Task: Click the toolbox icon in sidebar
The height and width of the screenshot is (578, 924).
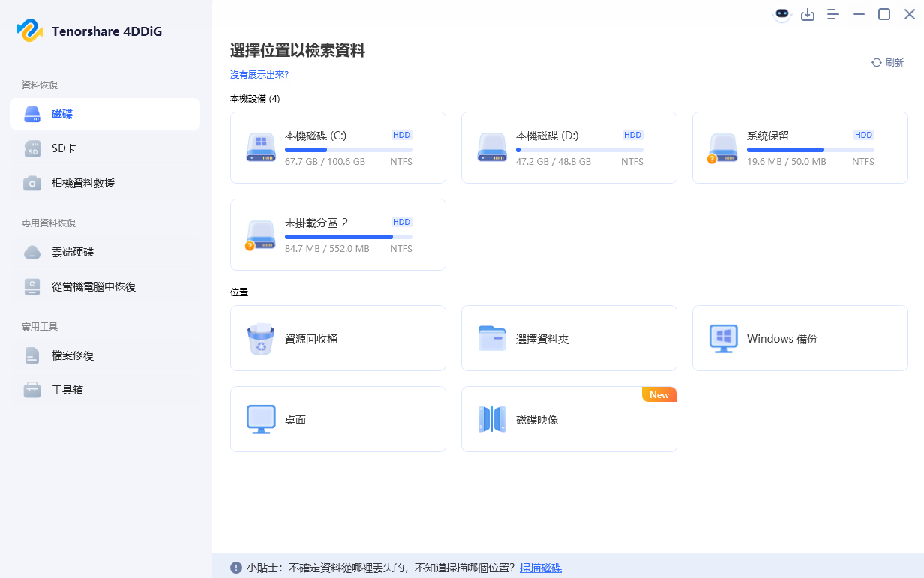Action: tap(32, 390)
